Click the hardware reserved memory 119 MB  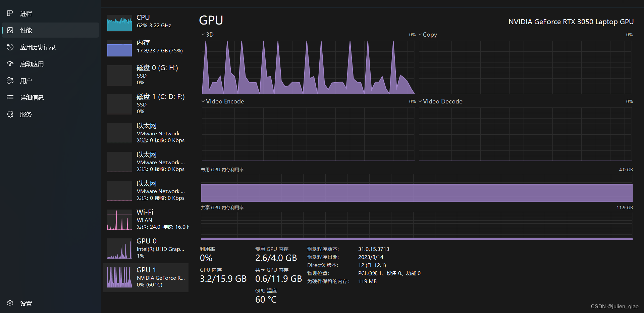367,281
